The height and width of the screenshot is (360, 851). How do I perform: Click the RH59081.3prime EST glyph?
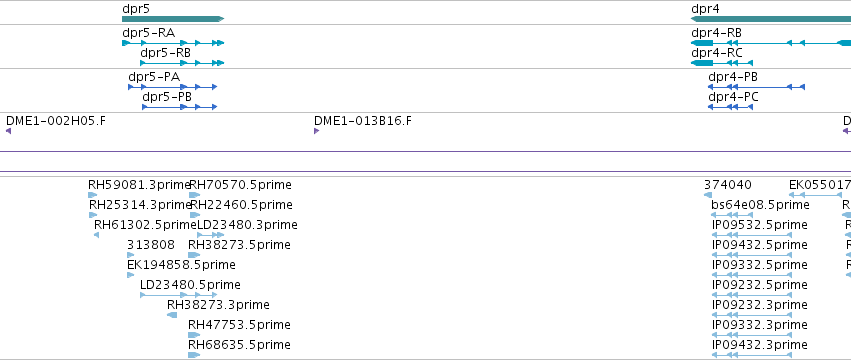click(x=93, y=195)
